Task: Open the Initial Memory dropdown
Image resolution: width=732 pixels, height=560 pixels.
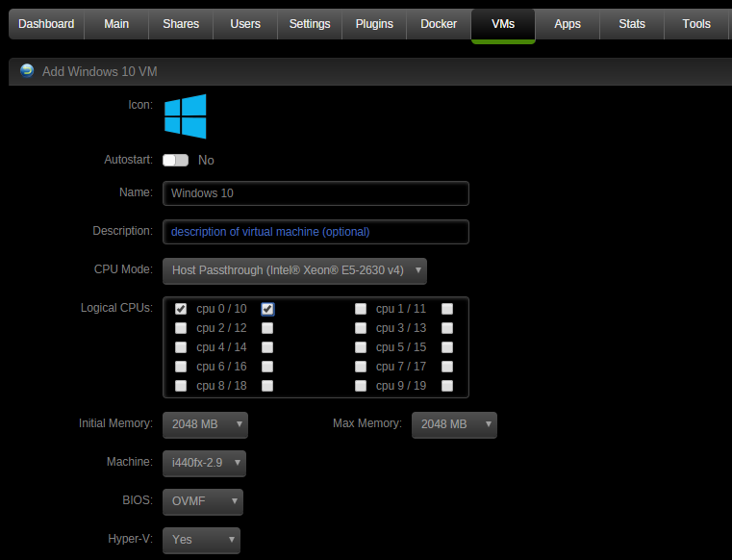Action: (205, 424)
